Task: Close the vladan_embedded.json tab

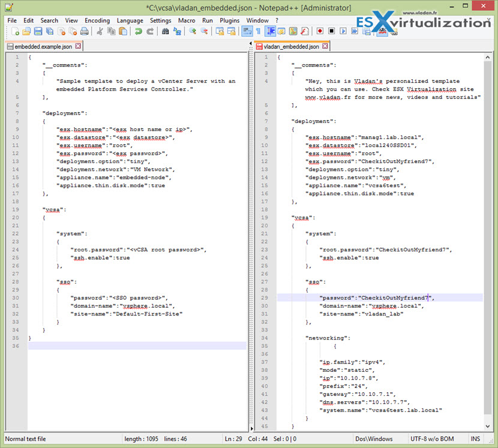Action: [x=325, y=46]
